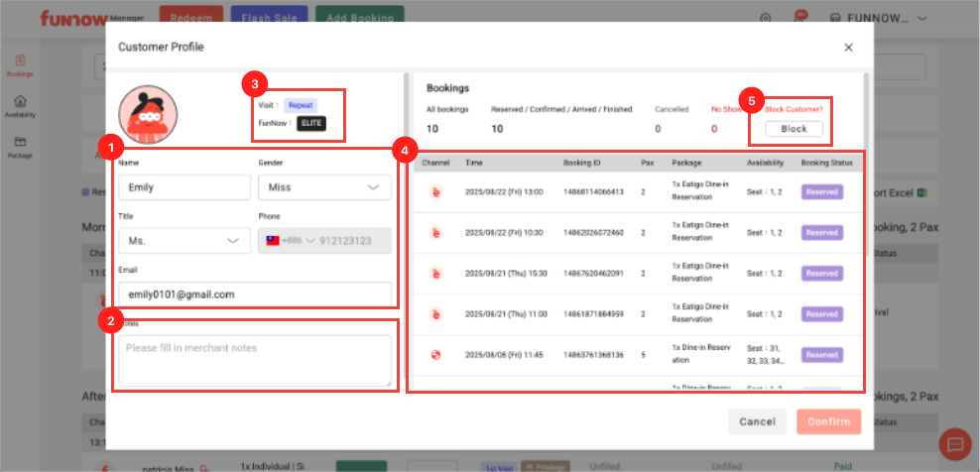The height and width of the screenshot is (472, 980).
Task: Click the channel icon for 2025/08/08 11:45 booking
Action: (435, 355)
